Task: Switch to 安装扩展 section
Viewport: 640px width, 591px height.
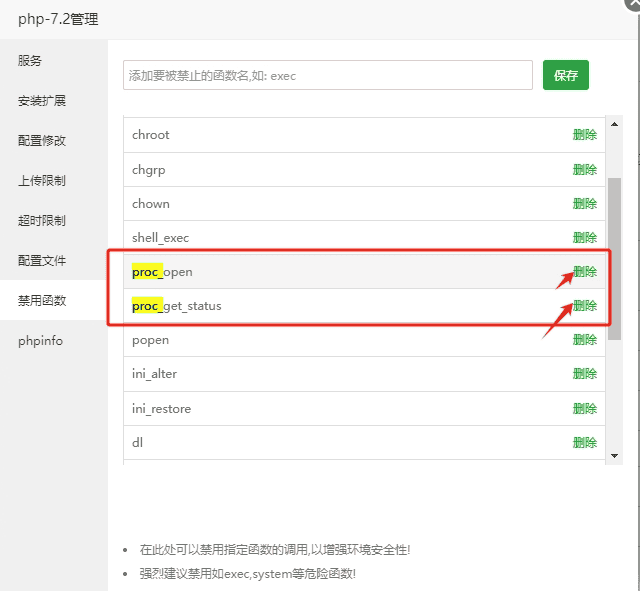Action: (x=42, y=101)
